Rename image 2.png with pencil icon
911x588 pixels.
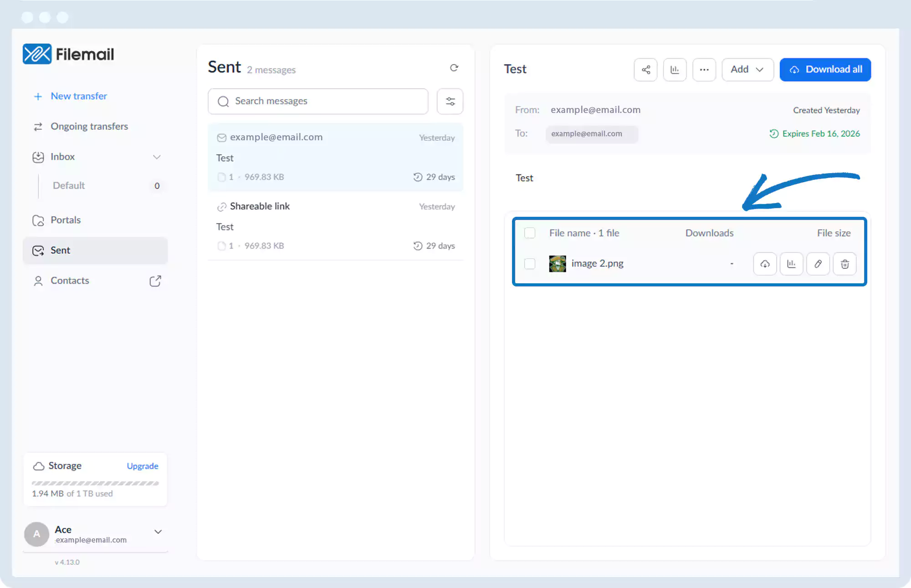click(x=818, y=264)
